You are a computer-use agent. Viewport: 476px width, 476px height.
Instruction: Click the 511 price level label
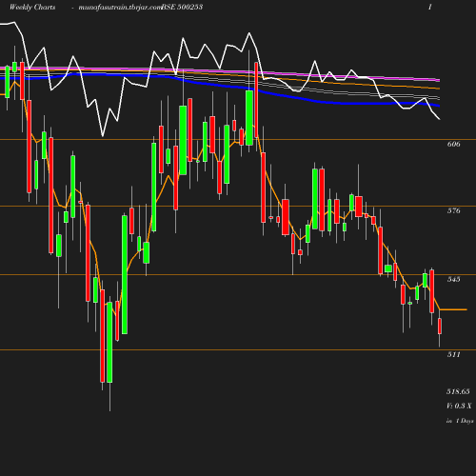453,354
